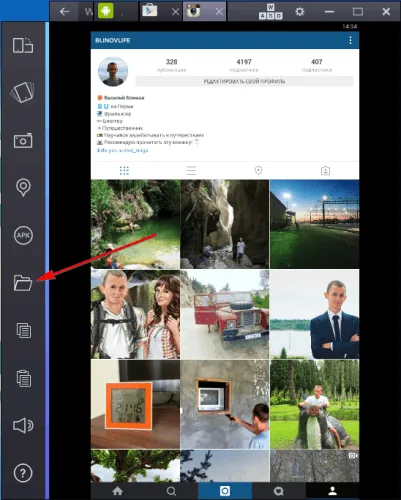Open the TV in concrete wall photo
Viewport: 401px width, 500px height.
tap(225, 404)
